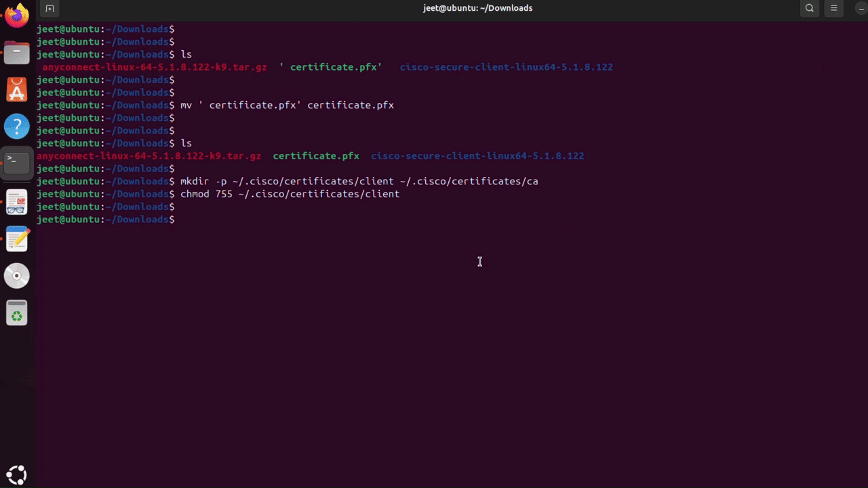
Task: Click the green certificate.pfx in second listing
Action: tap(316, 156)
